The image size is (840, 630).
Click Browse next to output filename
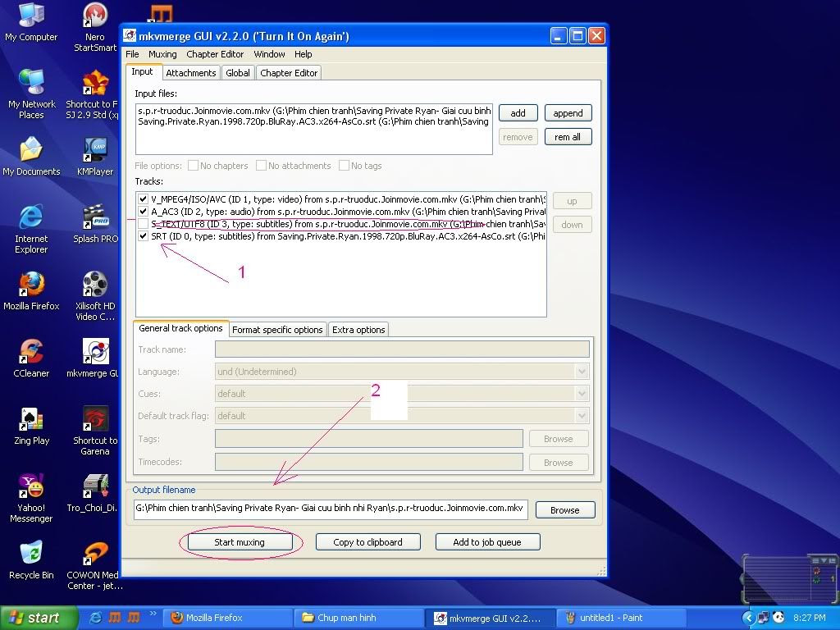564,510
